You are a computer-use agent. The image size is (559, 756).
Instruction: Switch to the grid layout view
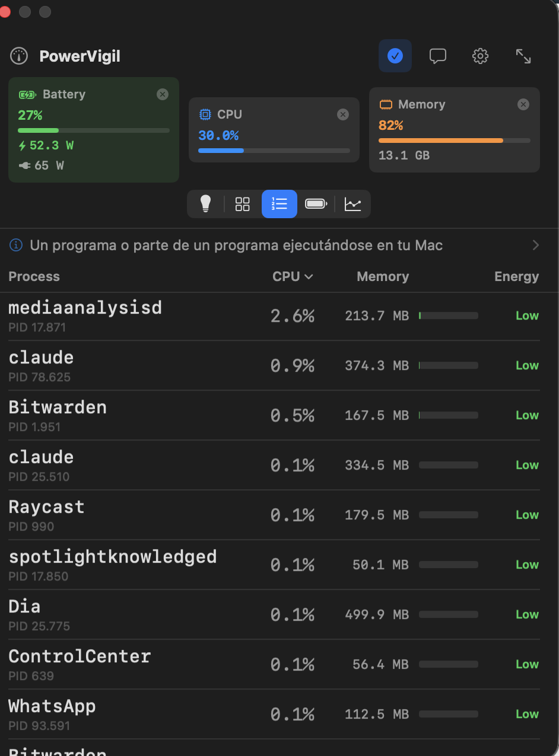coord(242,203)
